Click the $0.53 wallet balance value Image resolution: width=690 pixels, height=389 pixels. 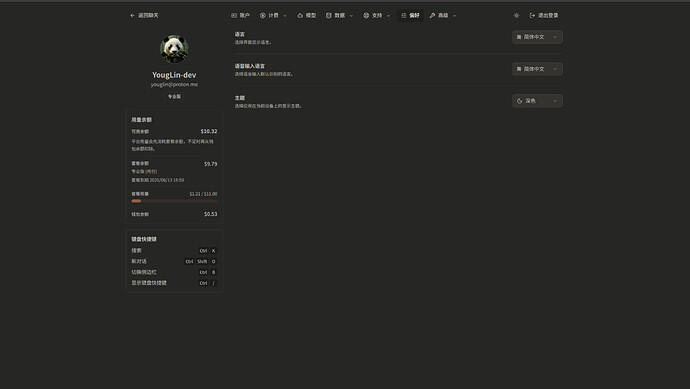(210, 214)
